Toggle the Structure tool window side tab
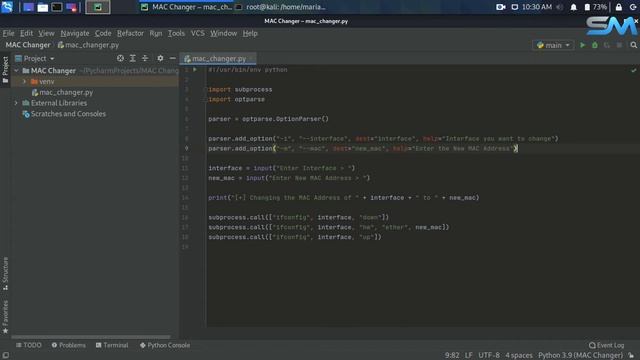 pyautogui.click(x=5, y=273)
